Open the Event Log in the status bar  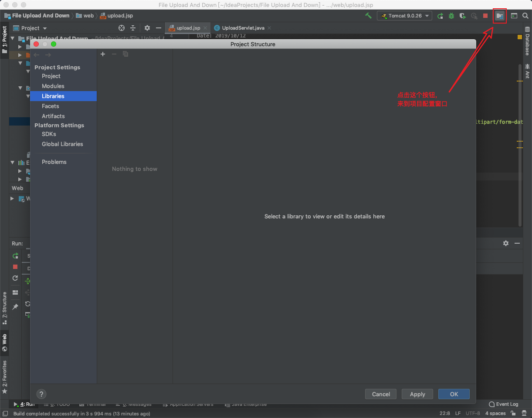point(503,404)
